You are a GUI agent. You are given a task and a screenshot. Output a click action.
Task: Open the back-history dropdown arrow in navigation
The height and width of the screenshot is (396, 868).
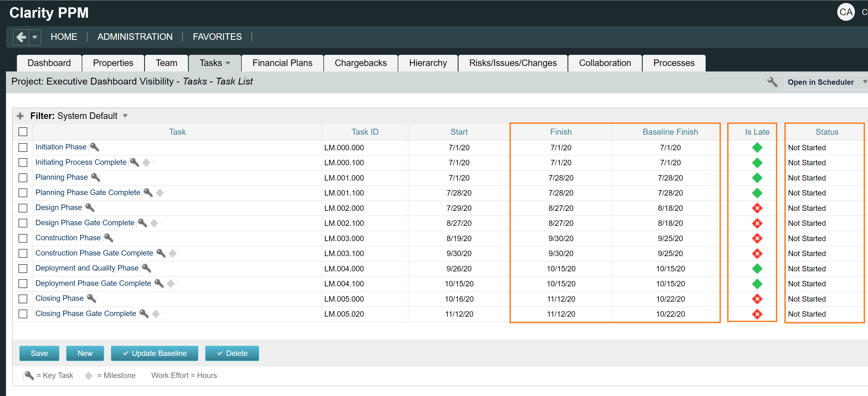(35, 37)
